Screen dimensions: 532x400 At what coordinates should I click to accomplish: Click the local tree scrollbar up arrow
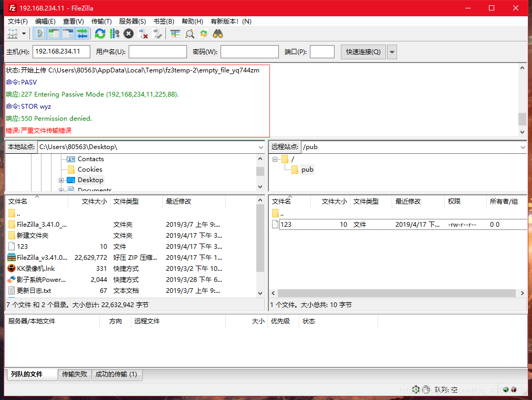(x=260, y=159)
